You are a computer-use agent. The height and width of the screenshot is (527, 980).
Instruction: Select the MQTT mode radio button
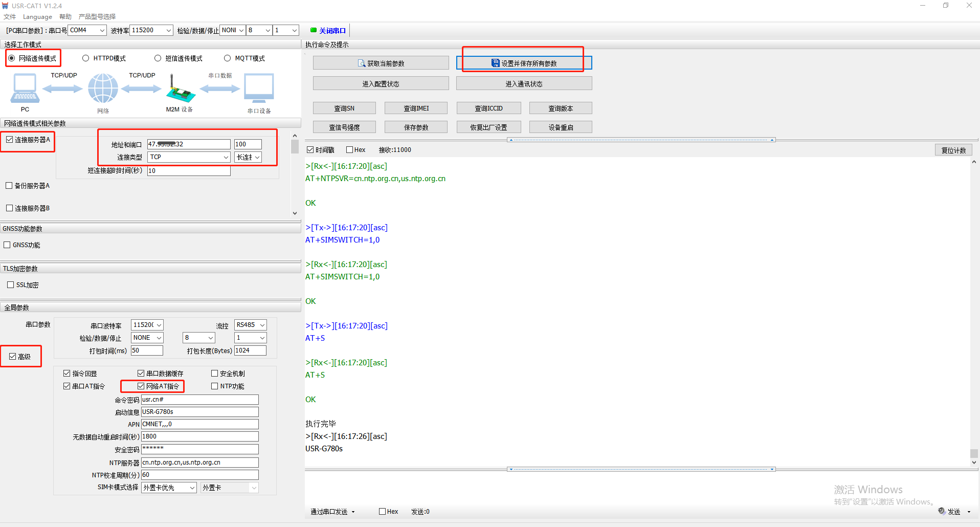tap(228, 58)
